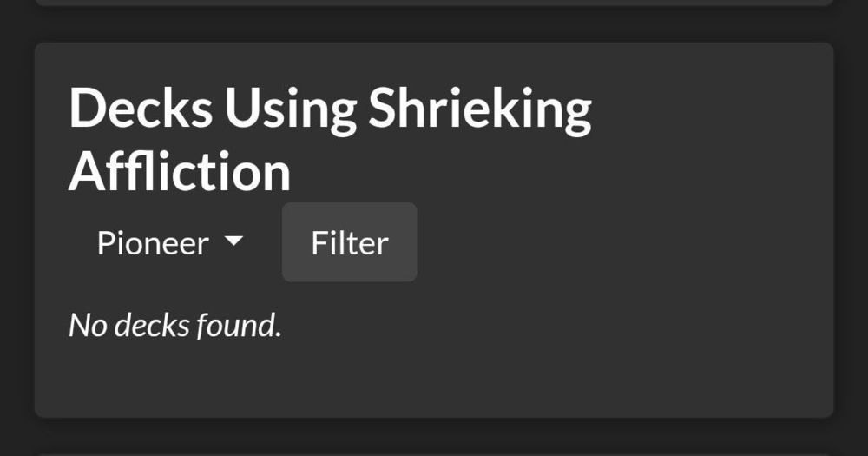Click the word 'Using' in the heading

(x=290, y=109)
